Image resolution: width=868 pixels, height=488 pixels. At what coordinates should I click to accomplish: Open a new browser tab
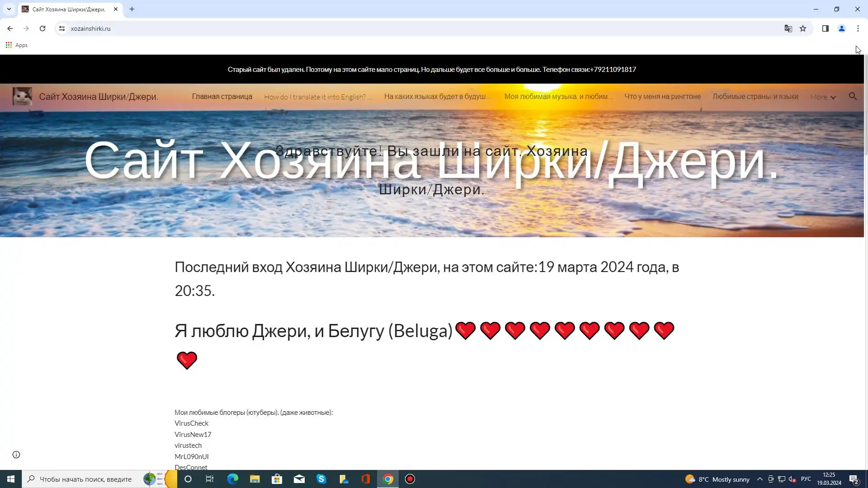pyautogui.click(x=132, y=9)
